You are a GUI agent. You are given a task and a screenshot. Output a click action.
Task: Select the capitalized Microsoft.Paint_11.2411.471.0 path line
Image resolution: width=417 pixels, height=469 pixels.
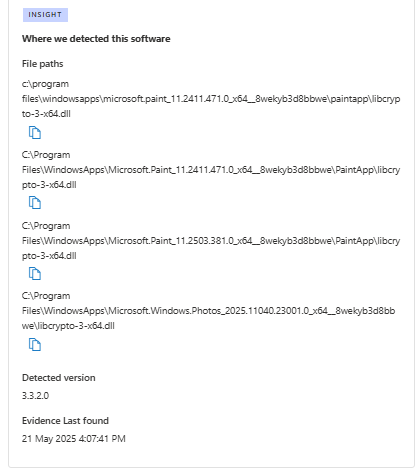point(211,170)
